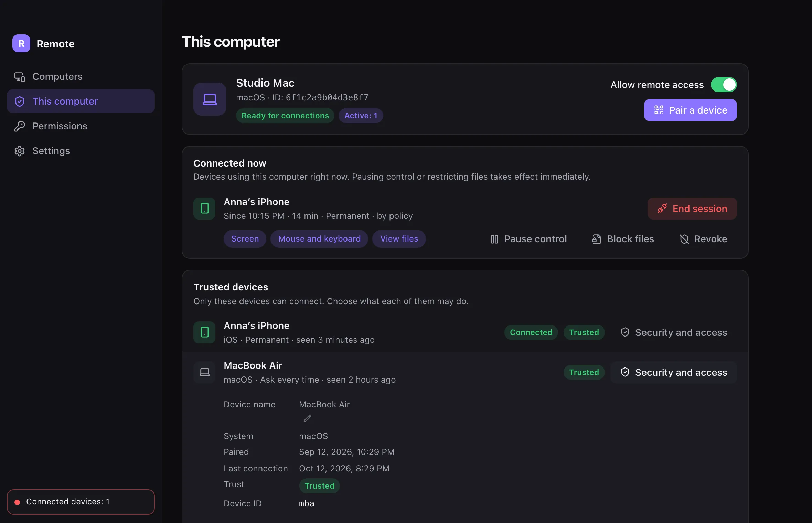812x523 pixels.
Task: Click Anna's iPhone icon in Trusted devices
Action: 204,332
